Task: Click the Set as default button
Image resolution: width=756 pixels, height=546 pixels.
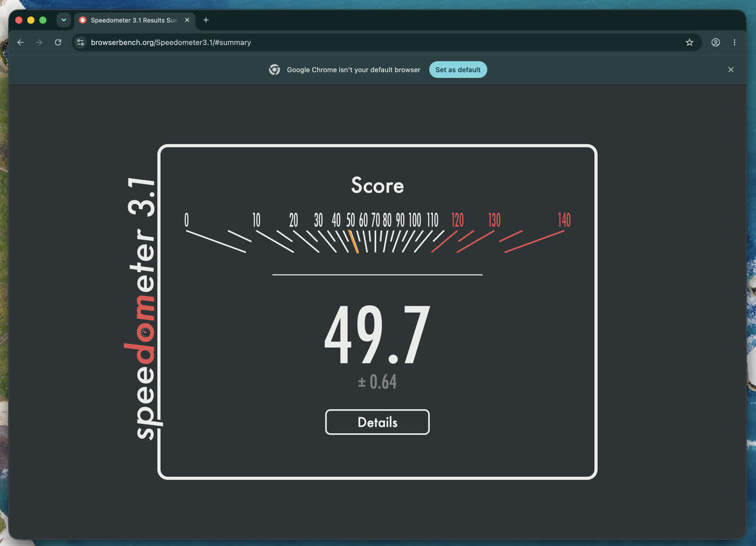Action: 458,69
